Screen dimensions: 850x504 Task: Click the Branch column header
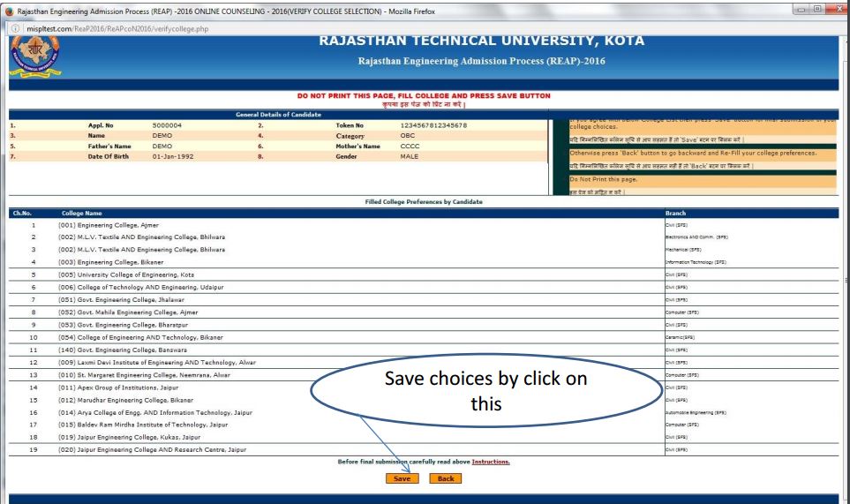[x=678, y=213]
